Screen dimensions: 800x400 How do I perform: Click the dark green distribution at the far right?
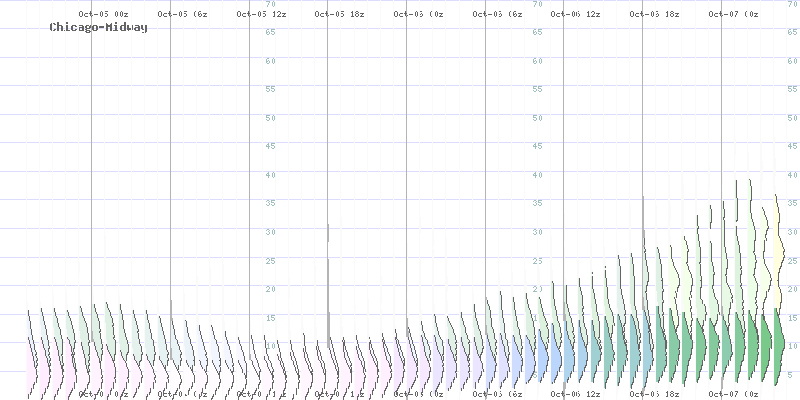[x=776, y=350]
